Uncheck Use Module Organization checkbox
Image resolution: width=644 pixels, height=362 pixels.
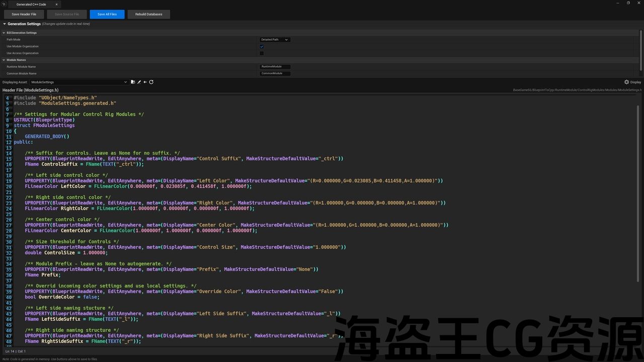(262, 46)
